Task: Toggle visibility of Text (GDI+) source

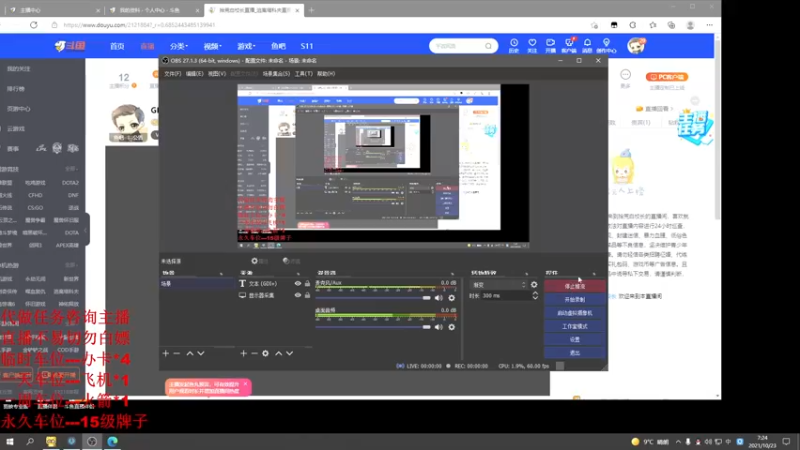Action: pos(297,284)
